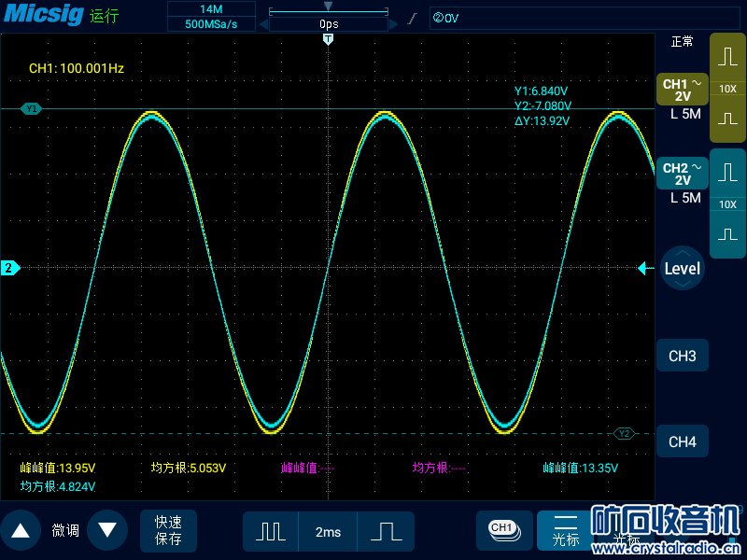Expand timebase with single-pulse icon
Viewport: 747px width, 560px height.
pos(386,531)
